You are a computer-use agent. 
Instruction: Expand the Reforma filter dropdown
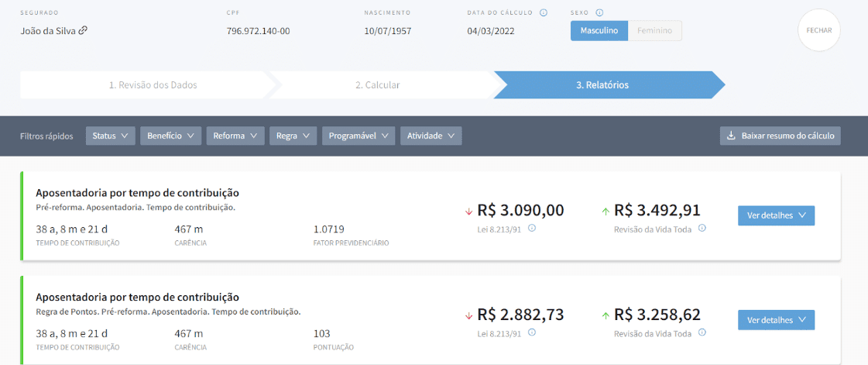[x=235, y=136]
